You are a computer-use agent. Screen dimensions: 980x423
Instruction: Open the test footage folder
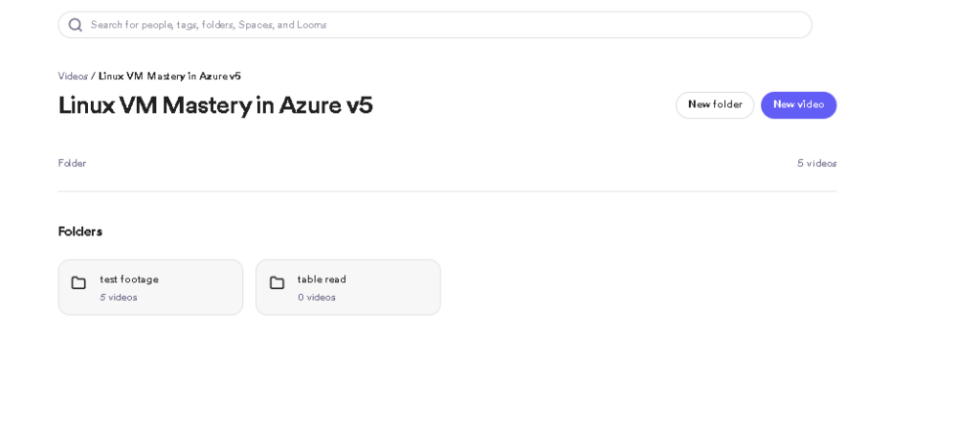tap(150, 287)
